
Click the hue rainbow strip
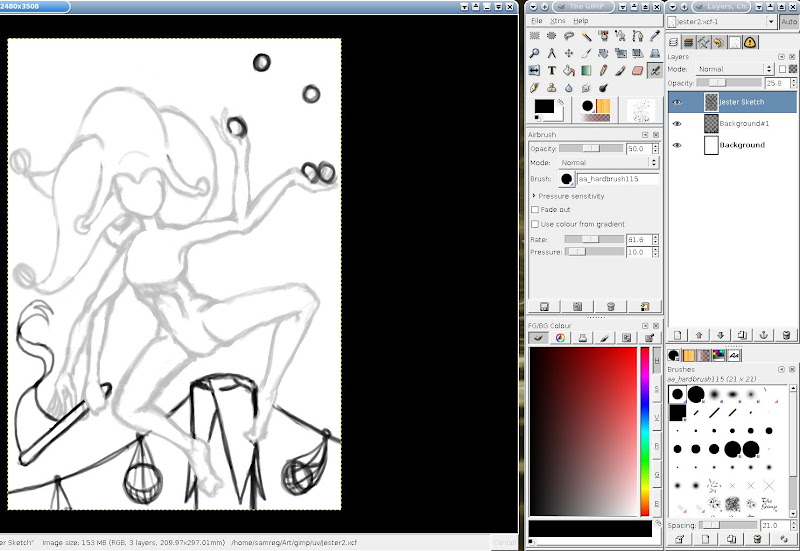(x=645, y=431)
